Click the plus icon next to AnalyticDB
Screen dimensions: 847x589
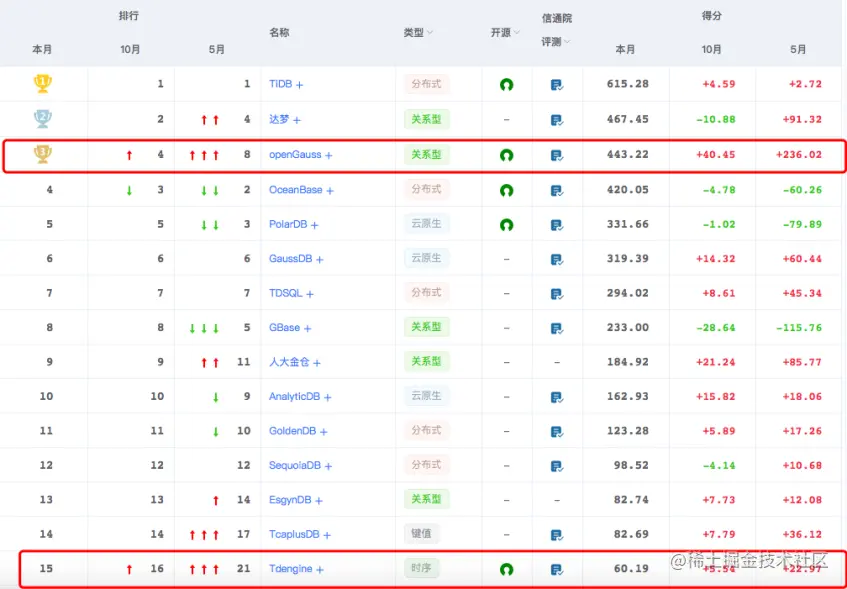coord(328,398)
